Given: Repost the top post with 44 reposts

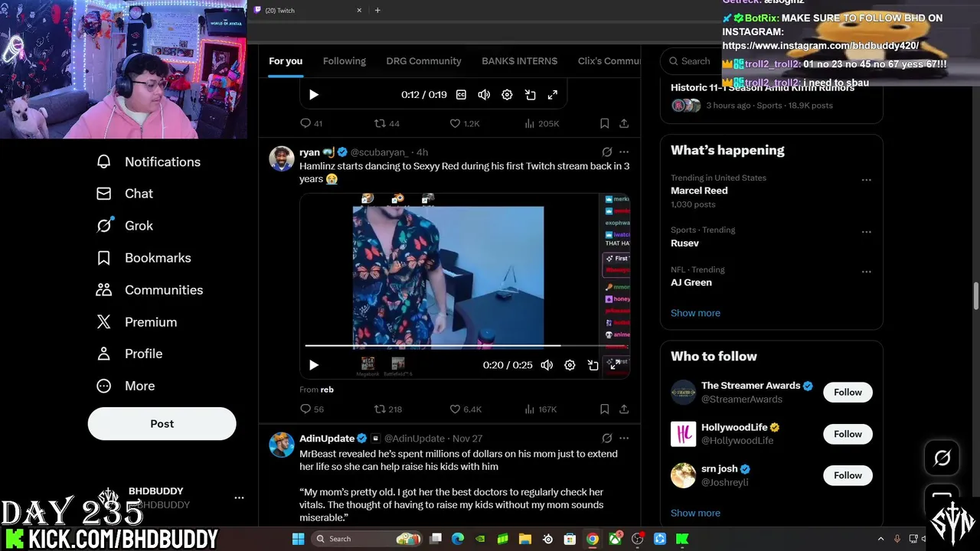Looking at the screenshot, I should (387, 123).
